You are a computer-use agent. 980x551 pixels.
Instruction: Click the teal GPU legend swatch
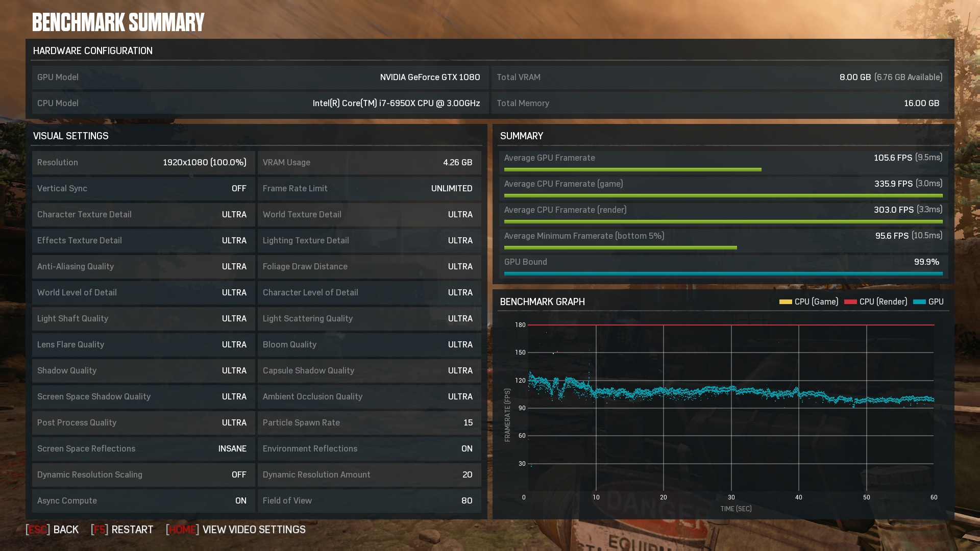tap(919, 302)
